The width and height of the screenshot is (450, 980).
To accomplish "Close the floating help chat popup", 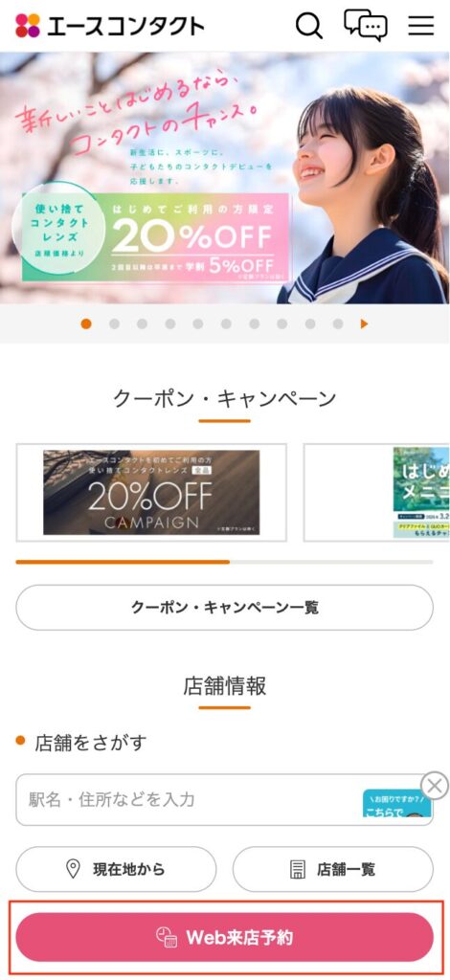I will [435, 786].
